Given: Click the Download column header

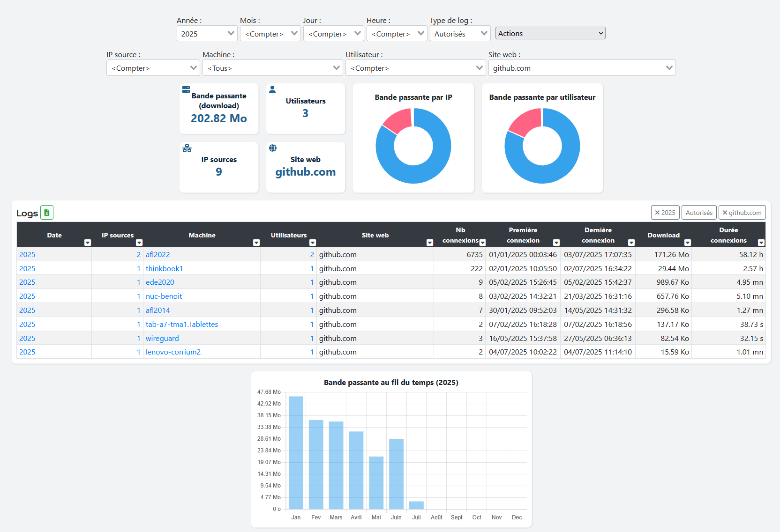Looking at the screenshot, I should (x=663, y=235).
